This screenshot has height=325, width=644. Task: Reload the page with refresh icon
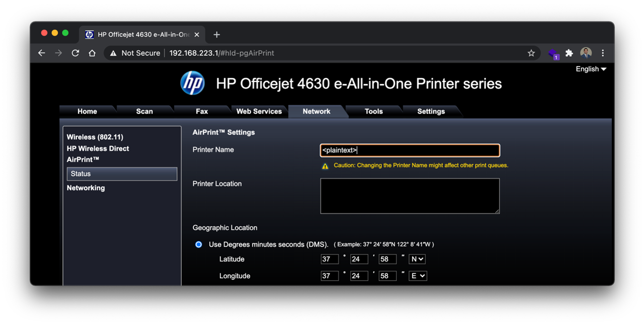75,53
